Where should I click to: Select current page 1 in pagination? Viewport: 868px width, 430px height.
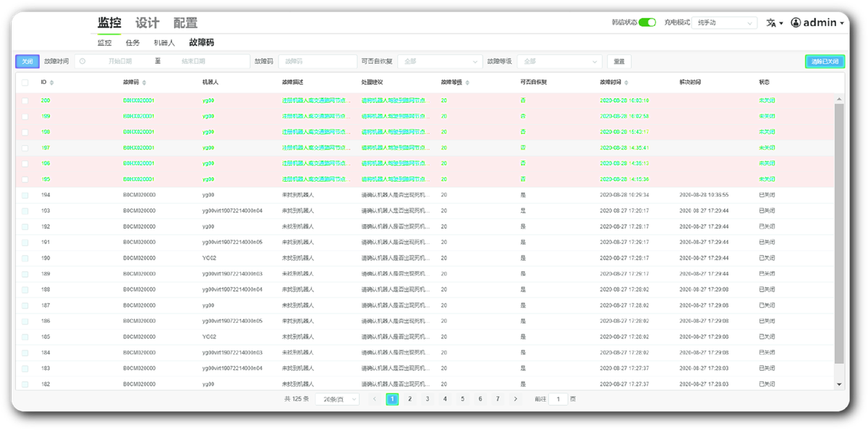[x=392, y=399]
